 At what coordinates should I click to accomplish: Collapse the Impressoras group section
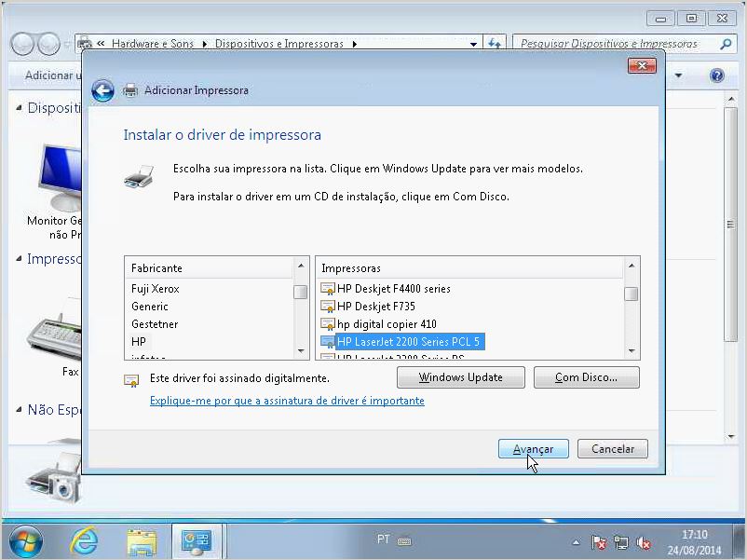[20, 258]
